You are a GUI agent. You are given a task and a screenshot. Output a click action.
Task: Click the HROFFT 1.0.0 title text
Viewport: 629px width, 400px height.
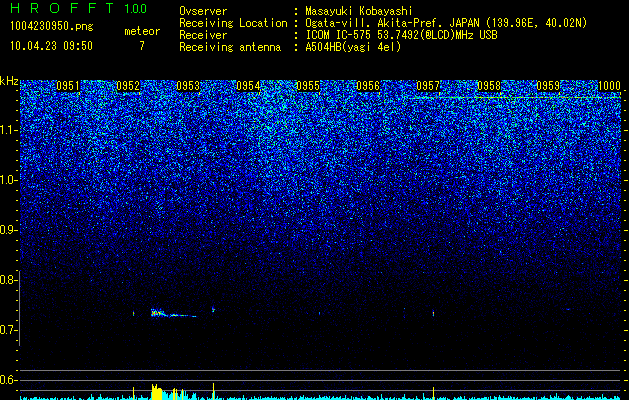(x=78, y=8)
